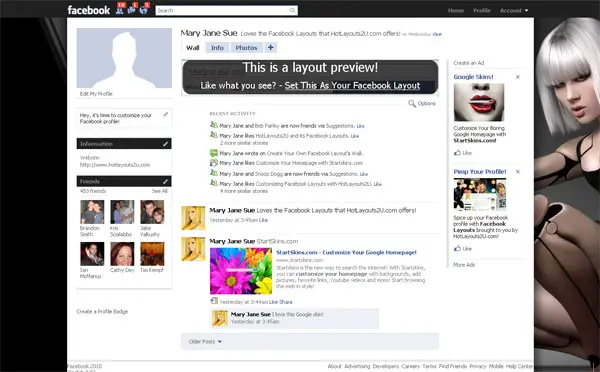Click Help Center in footer
This screenshot has width=600, height=372.
(x=519, y=366)
